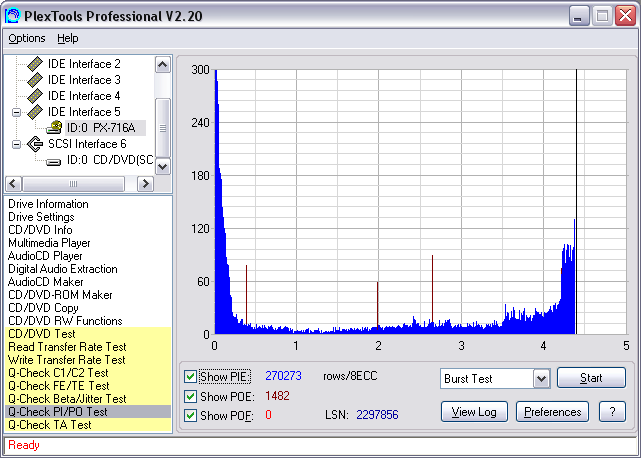The width and height of the screenshot is (641, 458).
Task: Minimize the PlexTools window
Action: [x=579, y=16]
